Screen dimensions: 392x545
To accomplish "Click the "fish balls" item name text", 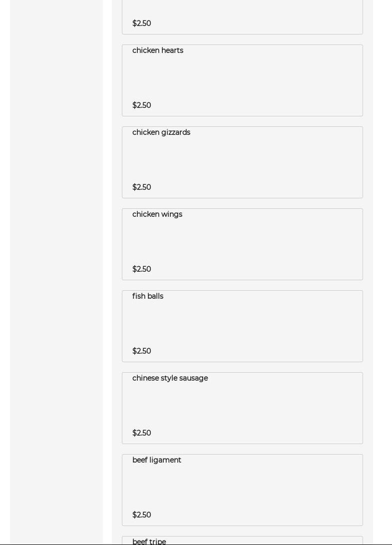I will point(148,296).
